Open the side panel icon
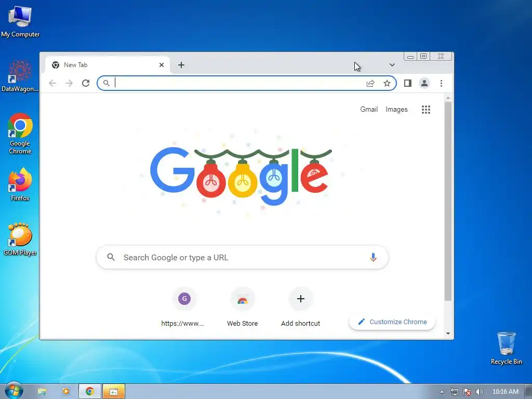 (x=408, y=83)
